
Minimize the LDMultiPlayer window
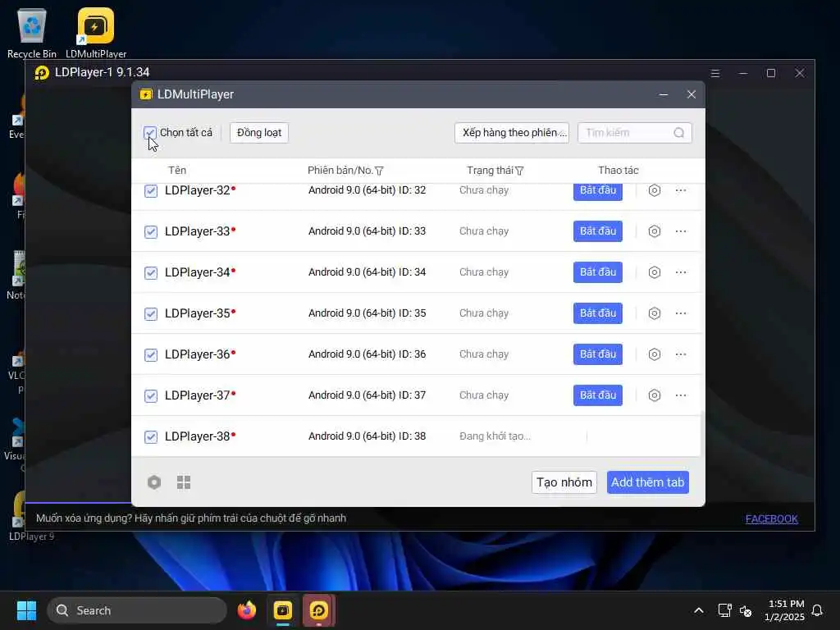coord(663,94)
